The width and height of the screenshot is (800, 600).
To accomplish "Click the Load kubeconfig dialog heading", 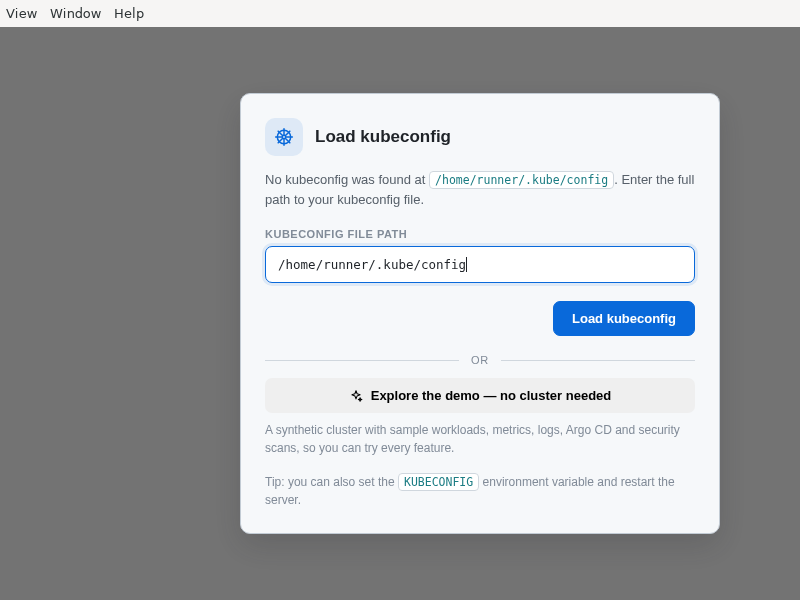I will click(x=383, y=136).
